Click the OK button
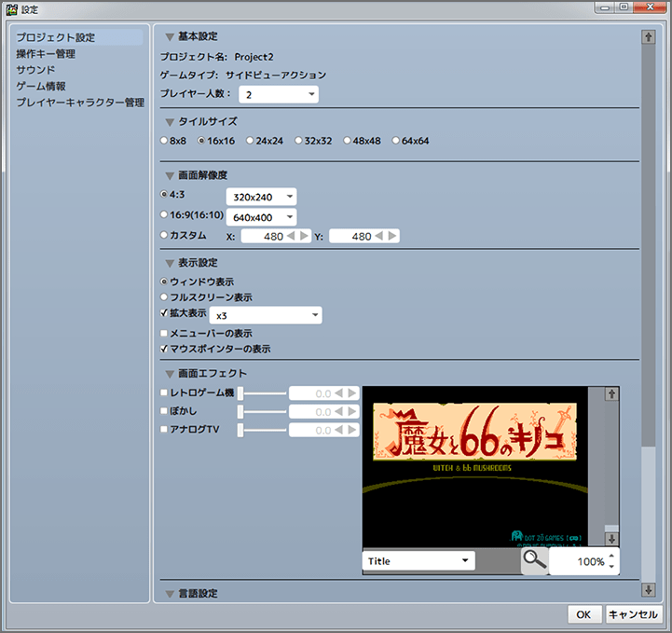The image size is (672, 633). coord(583,614)
